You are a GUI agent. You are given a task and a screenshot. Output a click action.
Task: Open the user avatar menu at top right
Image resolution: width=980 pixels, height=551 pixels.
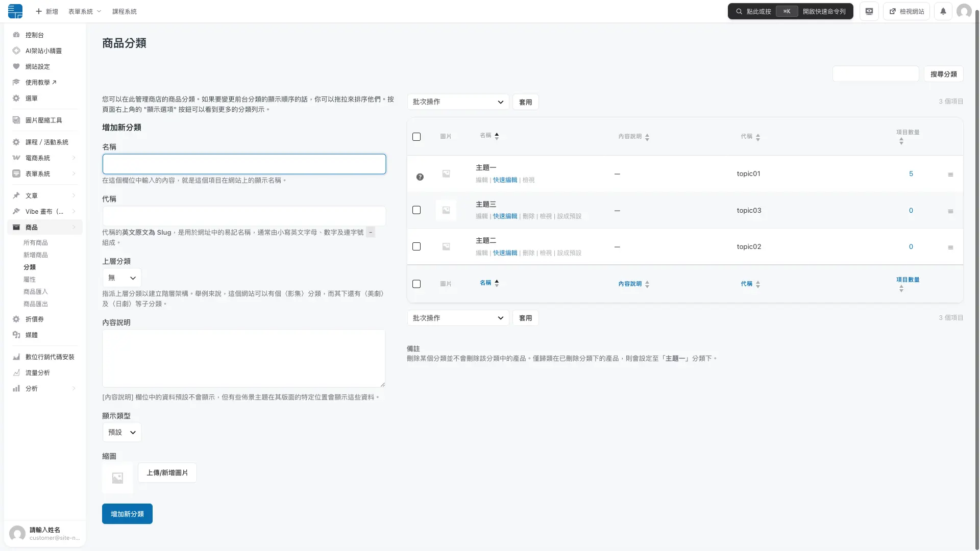[964, 11]
